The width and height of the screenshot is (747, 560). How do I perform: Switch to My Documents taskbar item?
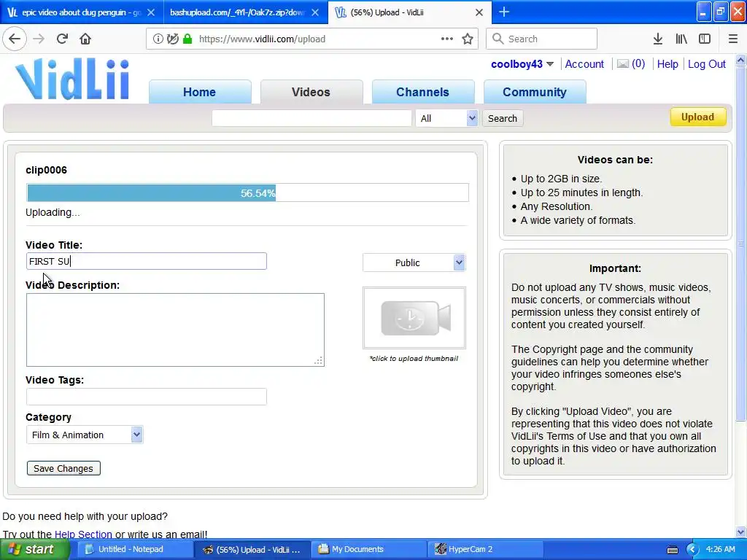[369, 549]
